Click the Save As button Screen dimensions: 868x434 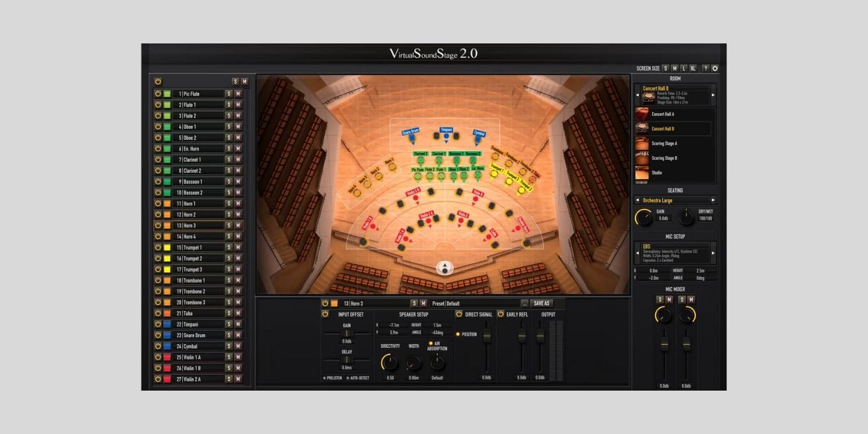click(x=541, y=303)
